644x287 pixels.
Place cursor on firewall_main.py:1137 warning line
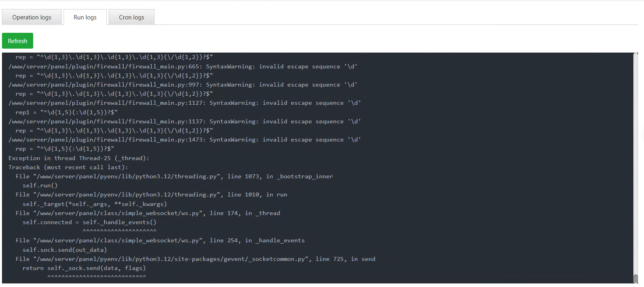tap(185, 121)
